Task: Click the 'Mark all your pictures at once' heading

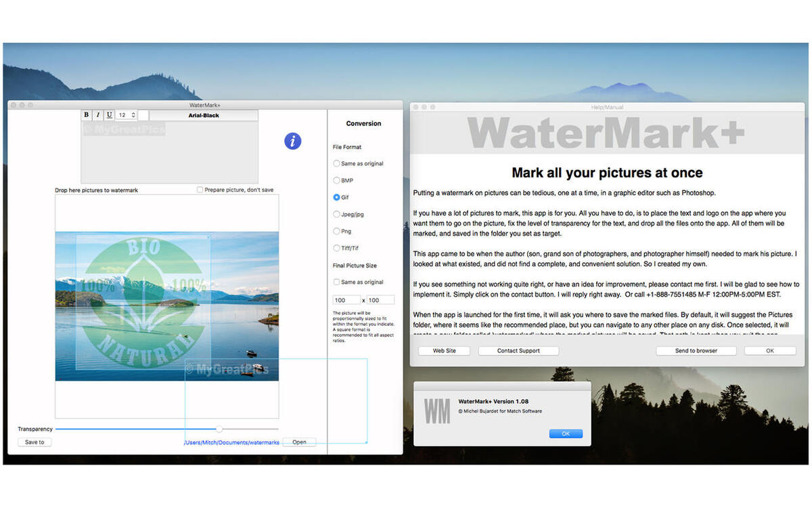Action: point(607,173)
